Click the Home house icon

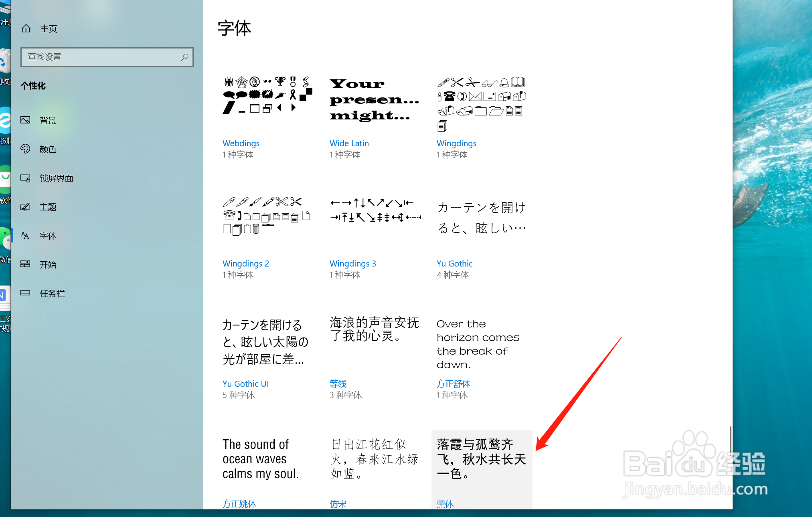(26, 28)
